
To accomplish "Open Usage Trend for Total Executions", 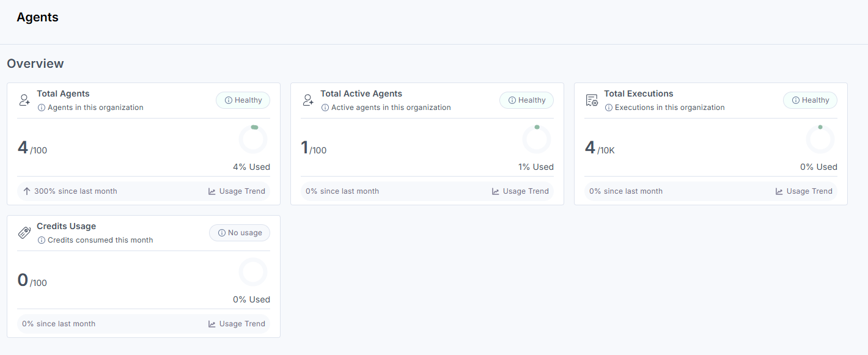I will [x=804, y=191].
